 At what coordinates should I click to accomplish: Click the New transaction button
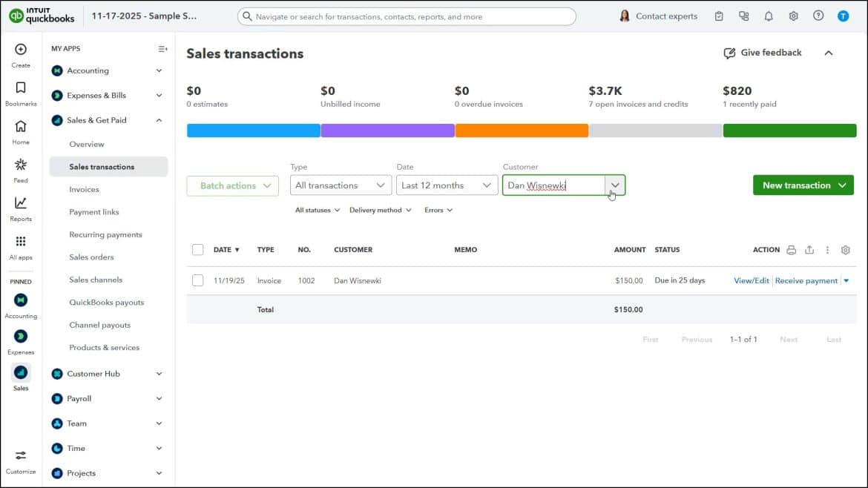[803, 185]
